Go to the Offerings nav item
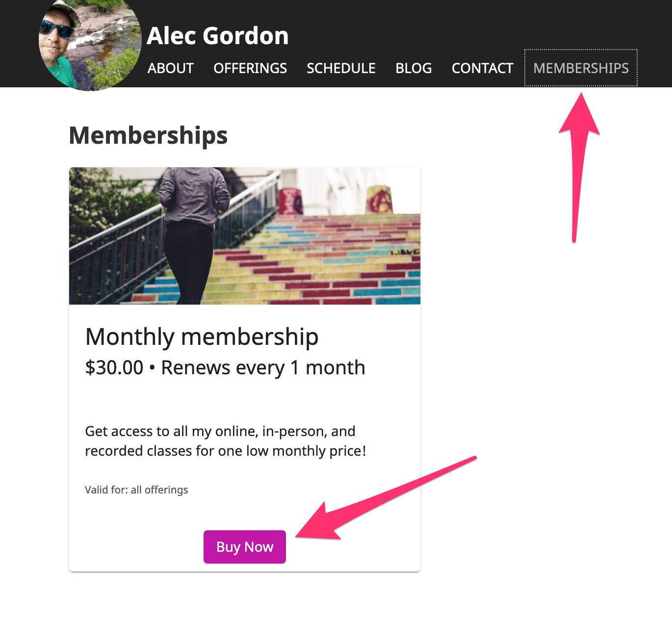 250,68
